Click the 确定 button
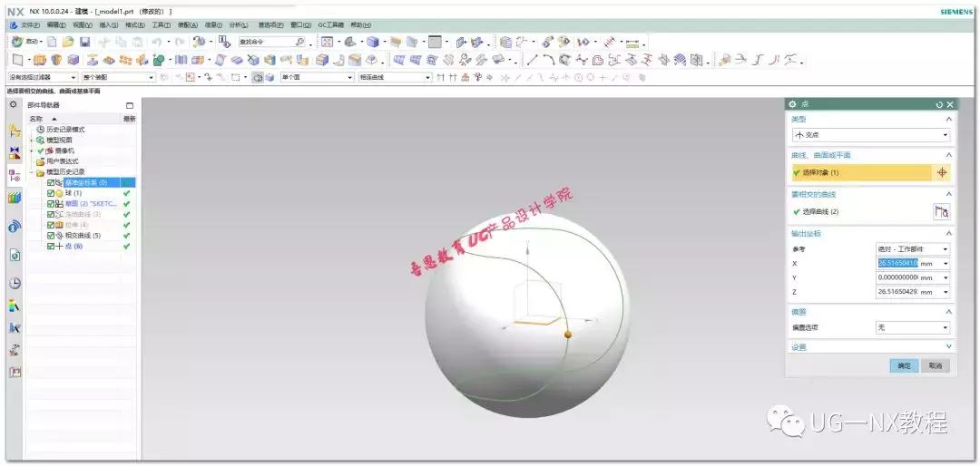 point(903,365)
